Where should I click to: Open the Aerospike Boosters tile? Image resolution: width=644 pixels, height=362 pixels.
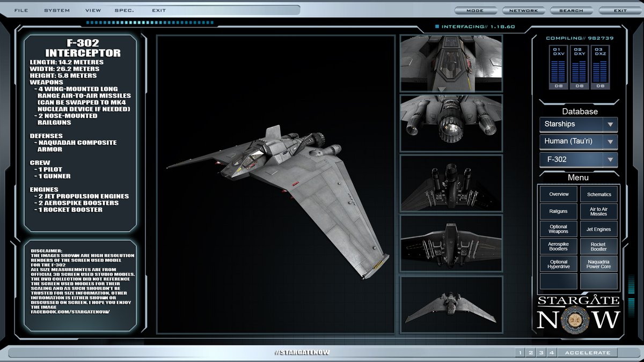558,246
